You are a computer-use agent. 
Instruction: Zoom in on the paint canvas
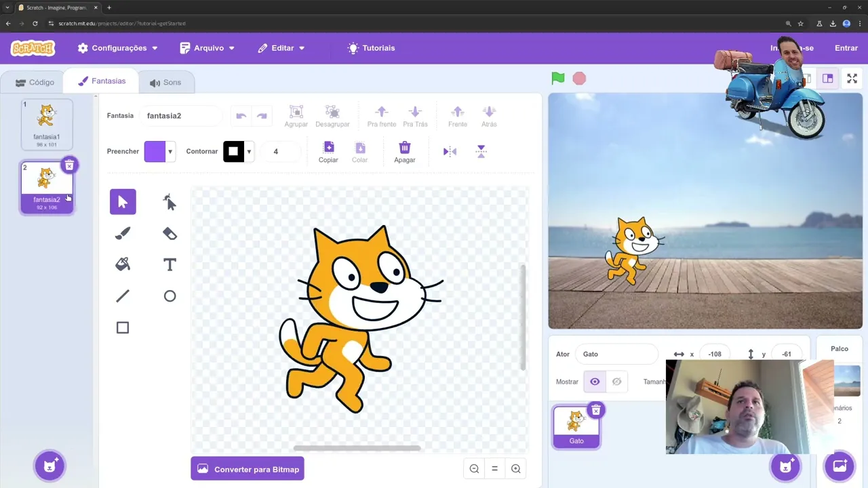tap(516, 468)
